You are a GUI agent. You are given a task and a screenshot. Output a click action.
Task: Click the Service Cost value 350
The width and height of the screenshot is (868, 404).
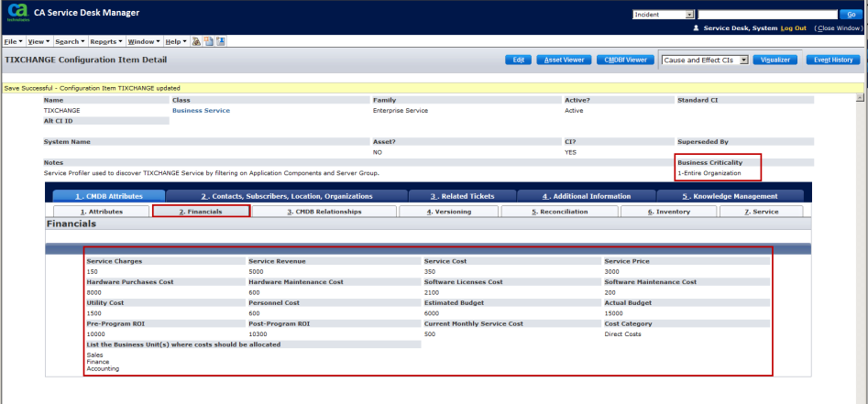(430, 272)
